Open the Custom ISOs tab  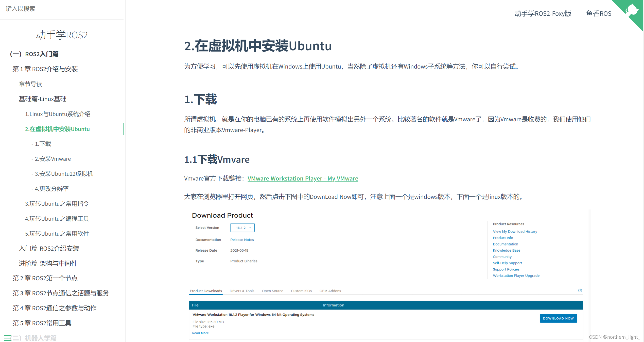point(301,291)
